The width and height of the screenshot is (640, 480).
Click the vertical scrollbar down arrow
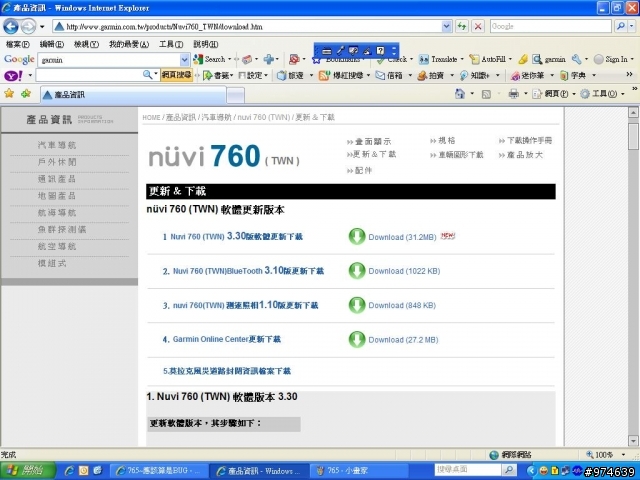click(633, 440)
